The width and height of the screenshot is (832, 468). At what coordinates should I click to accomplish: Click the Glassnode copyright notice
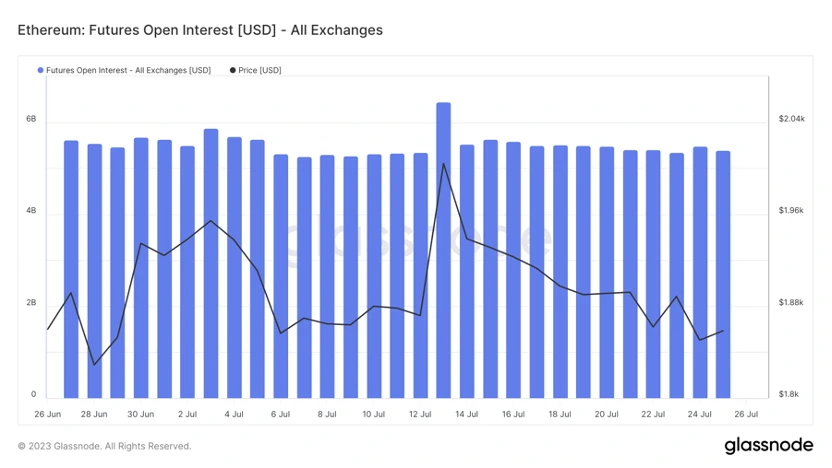point(104,446)
